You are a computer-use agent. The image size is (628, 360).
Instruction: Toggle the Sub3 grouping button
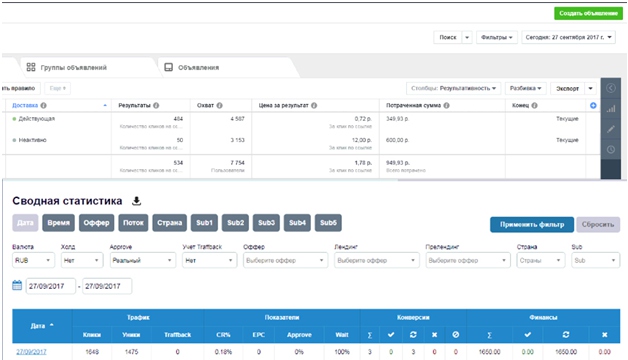click(266, 223)
